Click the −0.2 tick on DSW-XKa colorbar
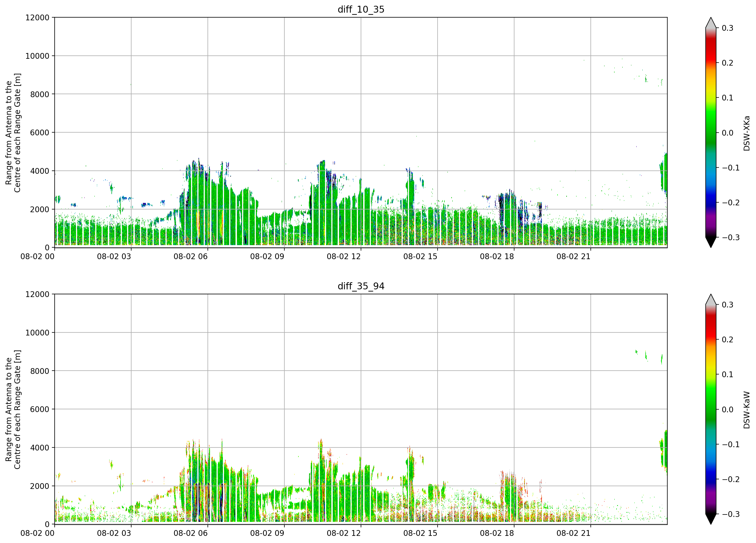The width and height of the screenshot is (756, 543). (731, 203)
